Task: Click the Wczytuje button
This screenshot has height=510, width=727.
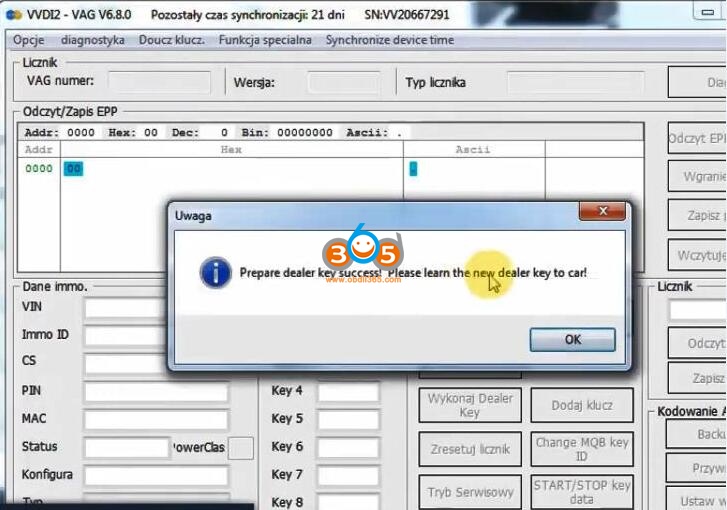Action: point(697,255)
